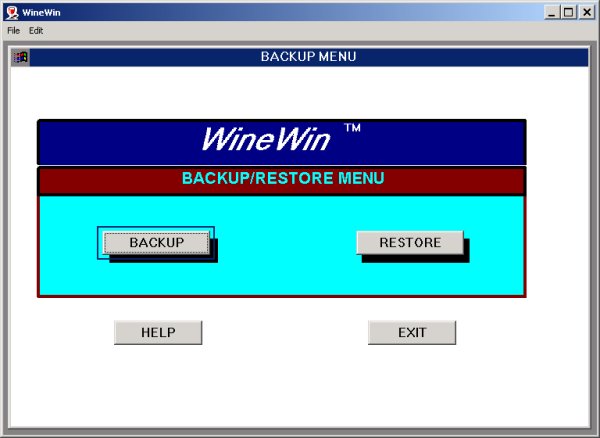Click the empty cyan area between the buttons

coord(285,243)
